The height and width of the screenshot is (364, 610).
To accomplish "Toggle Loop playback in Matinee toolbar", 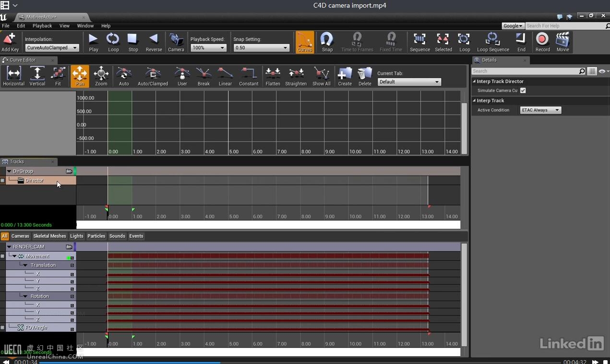I will click(x=113, y=42).
